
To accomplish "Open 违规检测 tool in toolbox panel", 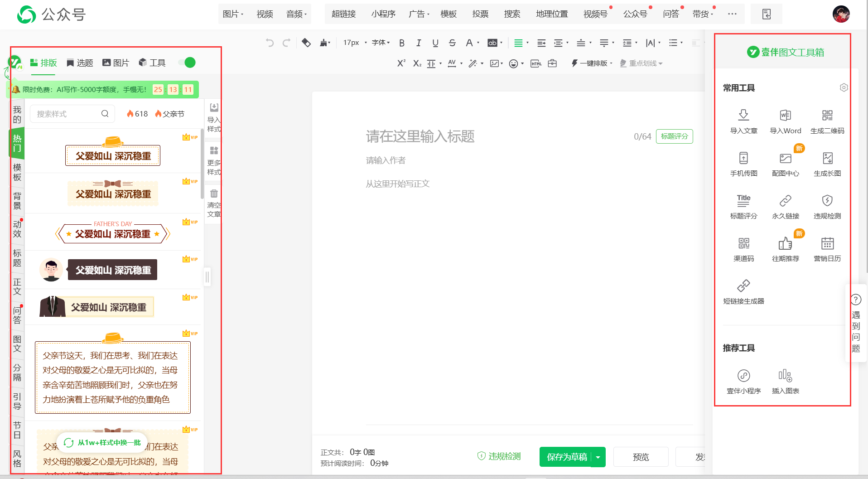I will click(x=827, y=207).
